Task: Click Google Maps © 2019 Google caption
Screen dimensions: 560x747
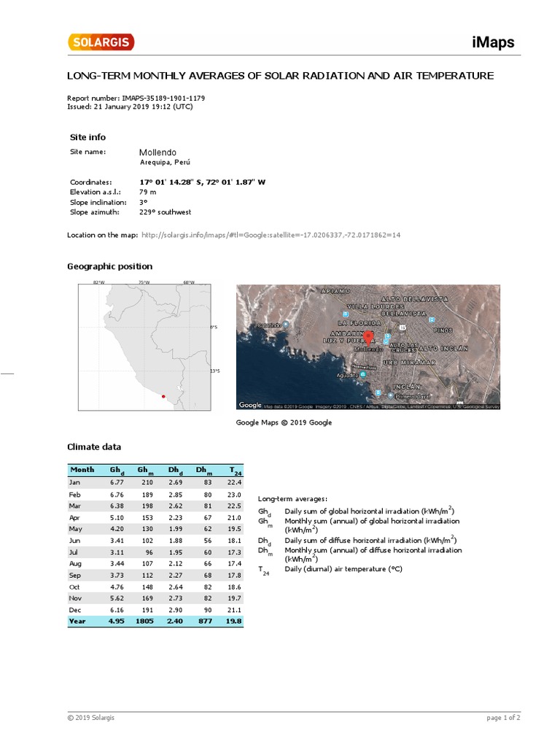Action: [284, 422]
